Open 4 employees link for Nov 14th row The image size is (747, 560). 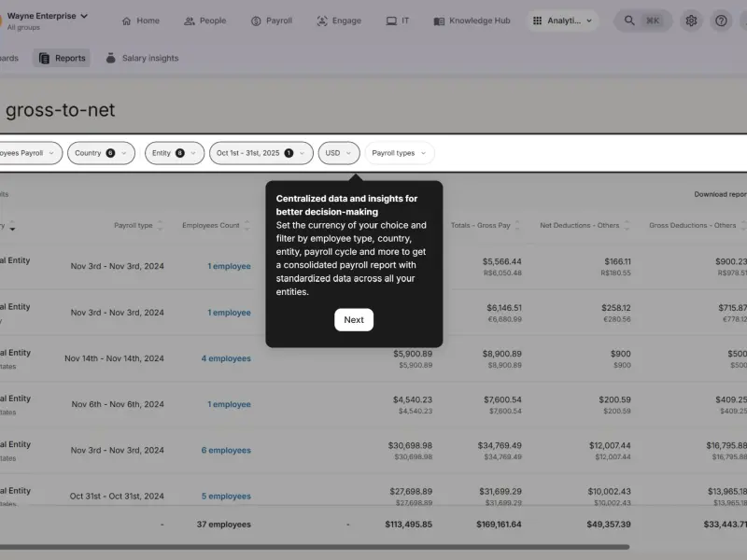pos(226,358)
